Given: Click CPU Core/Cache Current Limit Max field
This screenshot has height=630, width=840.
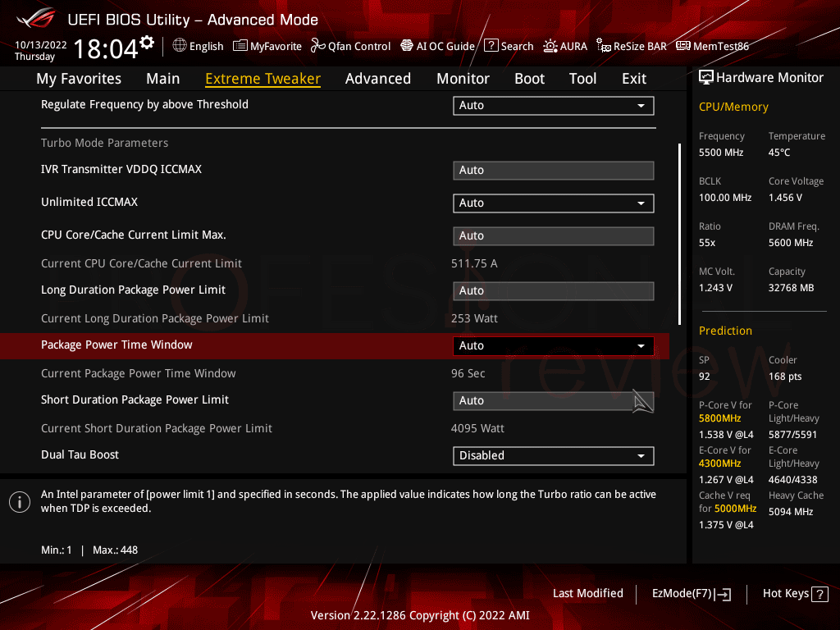Looking at the screenshot, I should tap(554, 236).
